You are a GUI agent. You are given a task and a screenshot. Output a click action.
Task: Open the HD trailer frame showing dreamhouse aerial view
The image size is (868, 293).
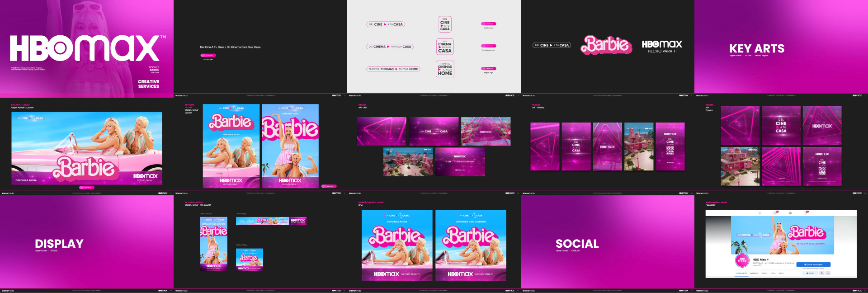[408, 161]
